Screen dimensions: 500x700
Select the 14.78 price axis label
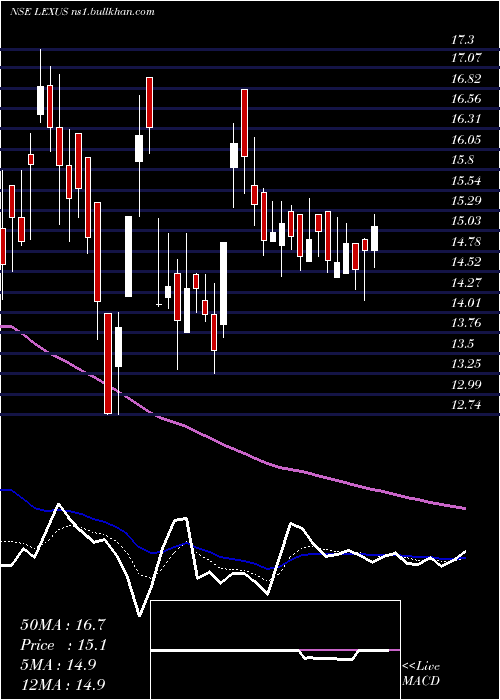[x=467, y=242]
